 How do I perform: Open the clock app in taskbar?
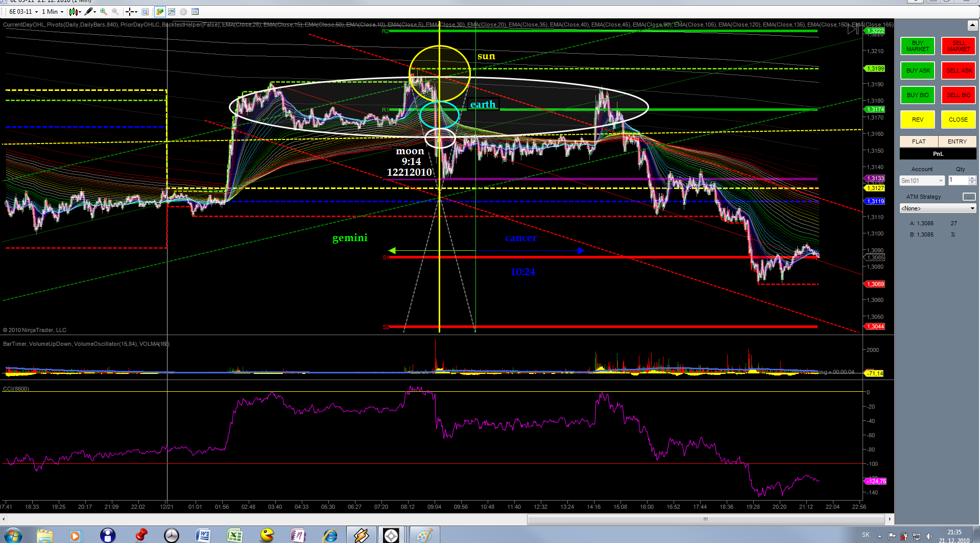pos(172,535)
